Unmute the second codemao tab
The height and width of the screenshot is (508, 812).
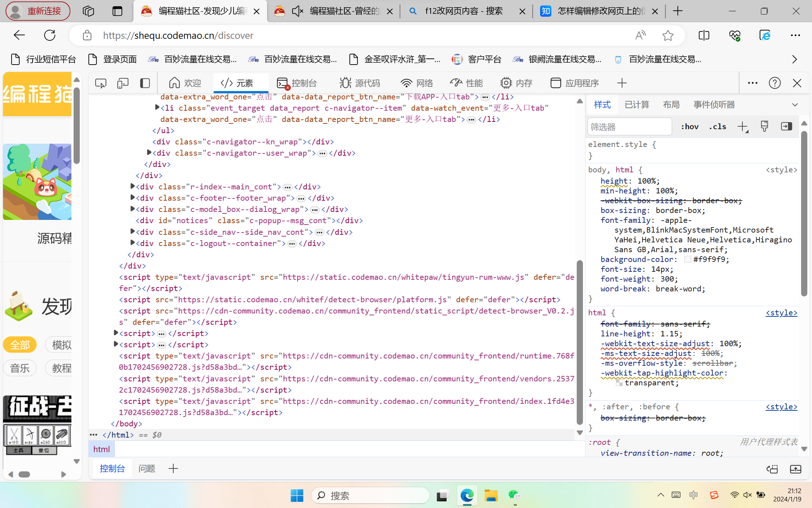pos(297,11)
